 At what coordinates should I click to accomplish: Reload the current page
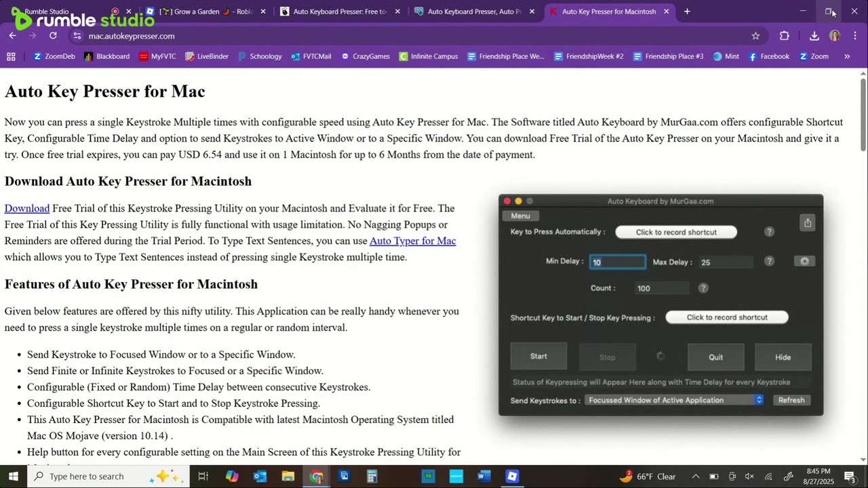[53, 36]
